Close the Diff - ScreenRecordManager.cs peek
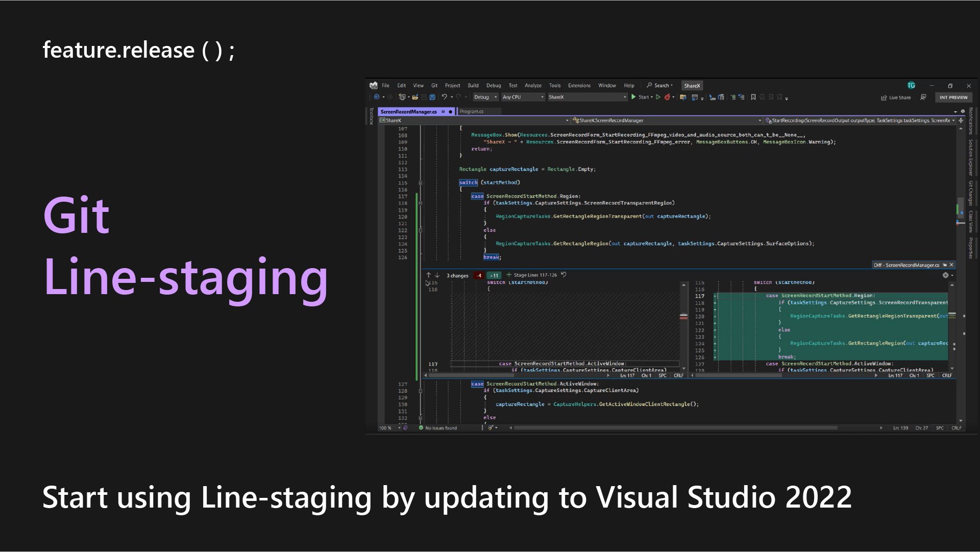980x552 pixels. point(951,265)
